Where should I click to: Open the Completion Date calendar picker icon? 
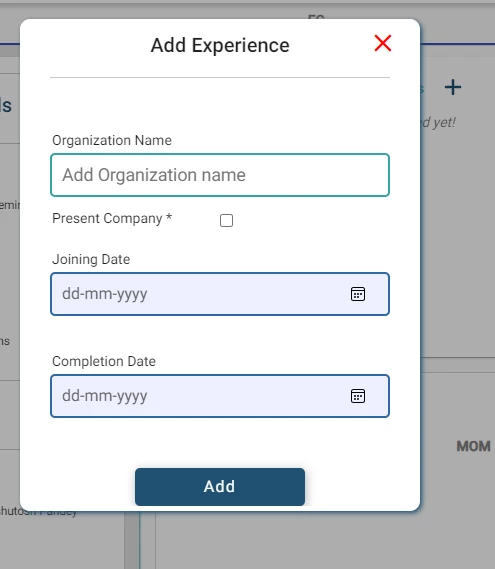pyautogui.click(x=358, y=396)
